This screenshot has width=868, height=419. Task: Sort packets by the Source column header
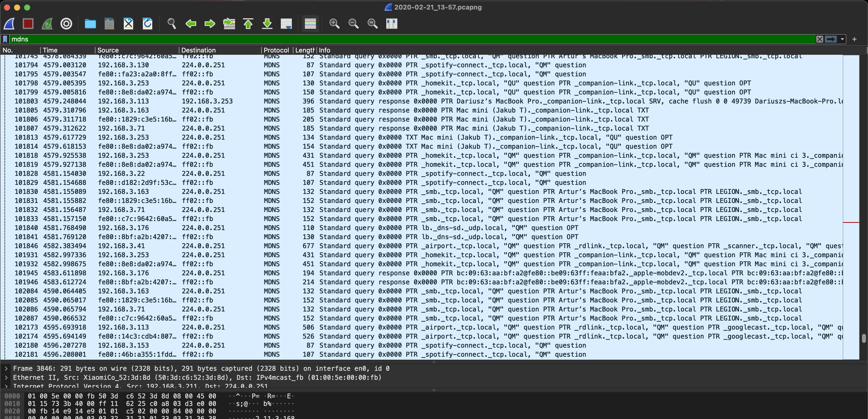click(x=108, y=50)
